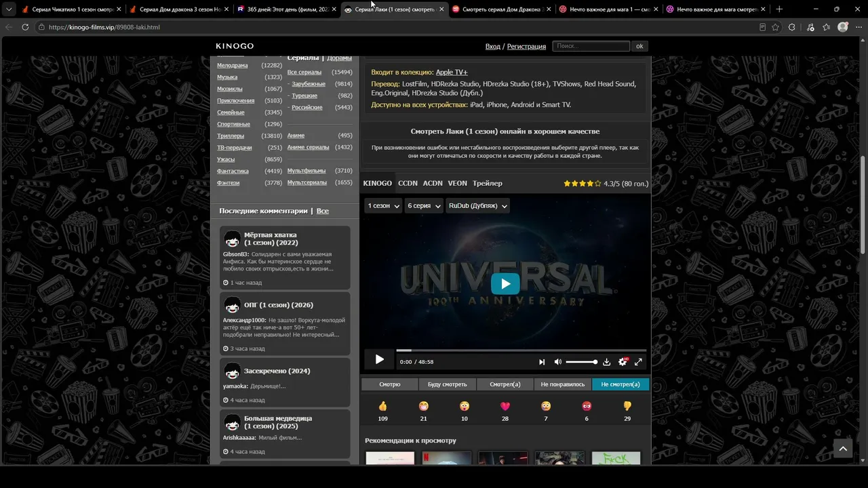React with the pink heart emoji
This screenshot has width=868, height=488.
(x=505, y=406)
